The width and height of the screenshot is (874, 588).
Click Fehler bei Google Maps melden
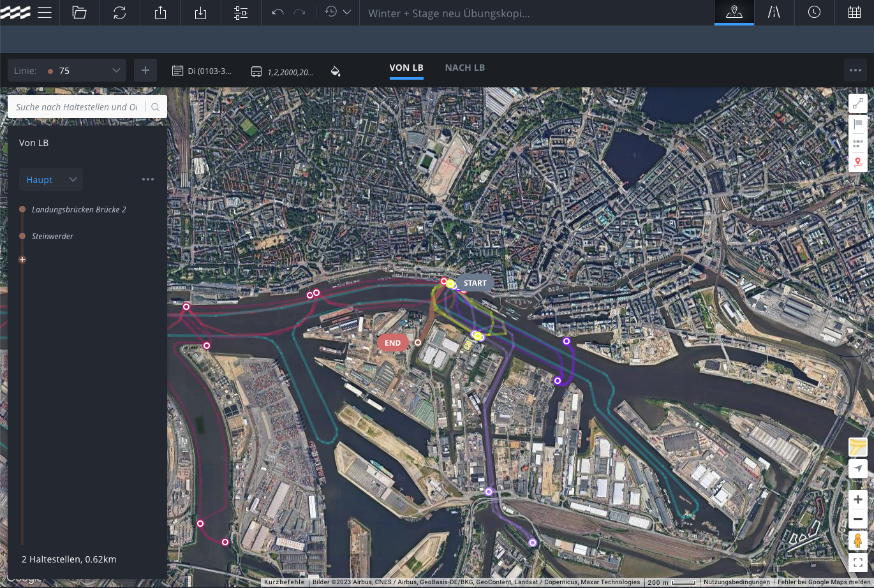(824, 582)
